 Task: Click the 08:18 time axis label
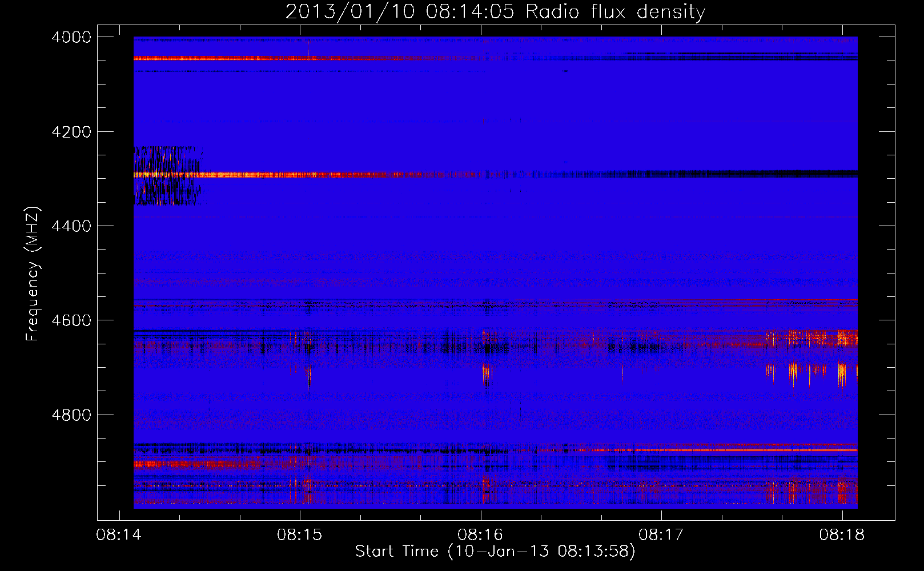[x=842, y=535]
